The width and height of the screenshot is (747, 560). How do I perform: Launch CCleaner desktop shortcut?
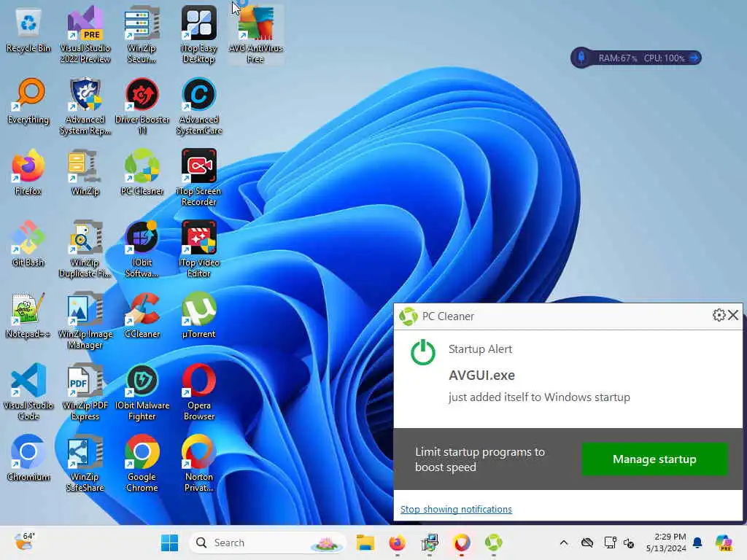142,315
